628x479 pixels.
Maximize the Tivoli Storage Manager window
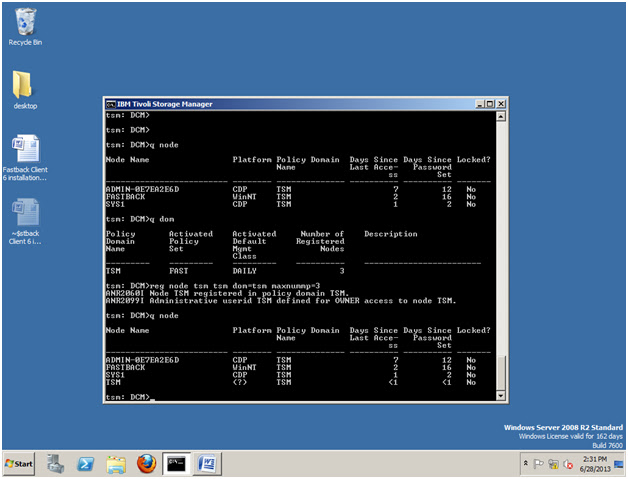tap(490, 104)
